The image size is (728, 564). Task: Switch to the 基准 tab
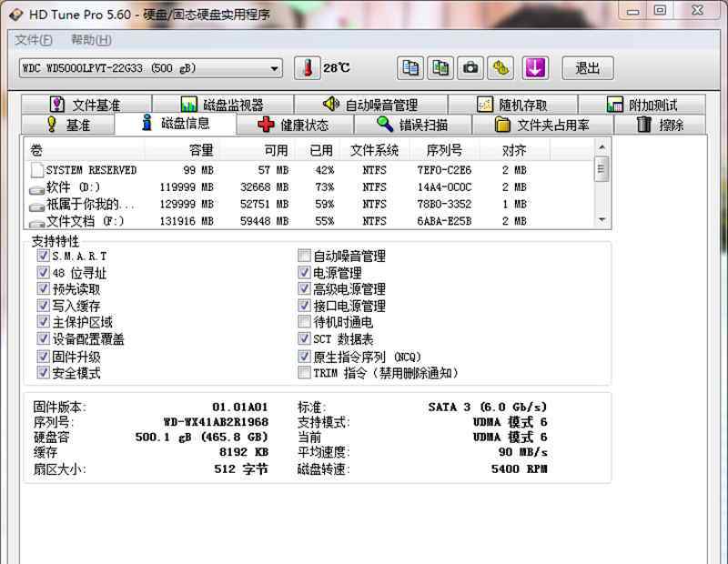coord(67,125)
